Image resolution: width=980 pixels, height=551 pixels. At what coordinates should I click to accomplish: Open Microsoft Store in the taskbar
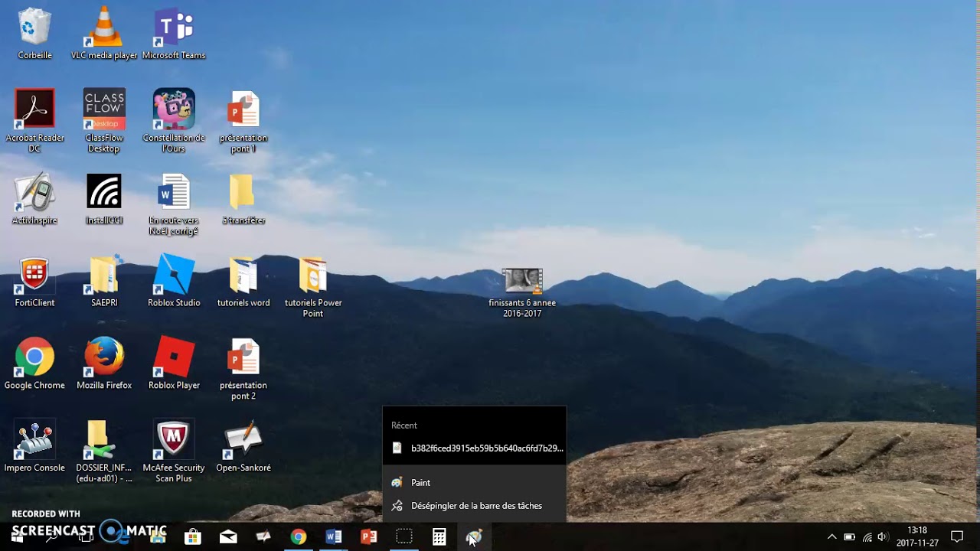click(193, 537)
